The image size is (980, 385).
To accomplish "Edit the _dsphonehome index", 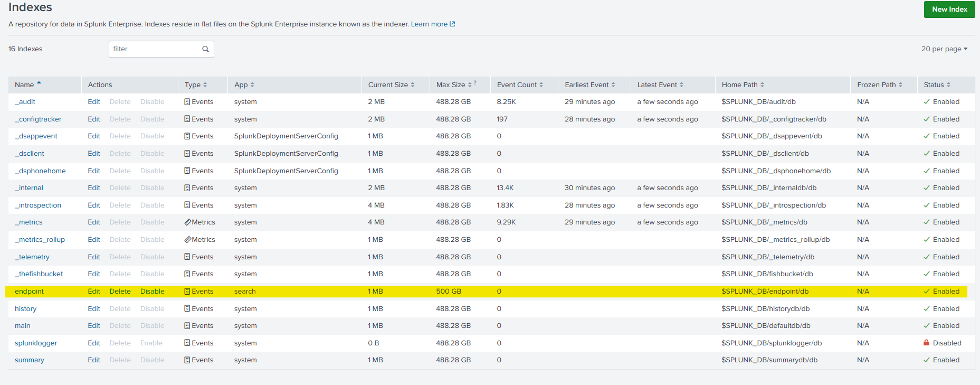I will (94, 171).
